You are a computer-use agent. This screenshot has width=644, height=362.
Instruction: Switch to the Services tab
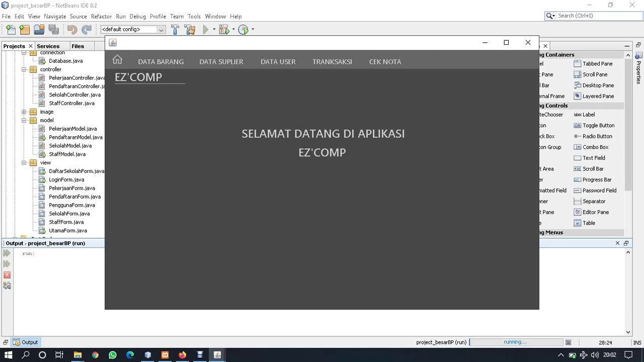(48, 46)
